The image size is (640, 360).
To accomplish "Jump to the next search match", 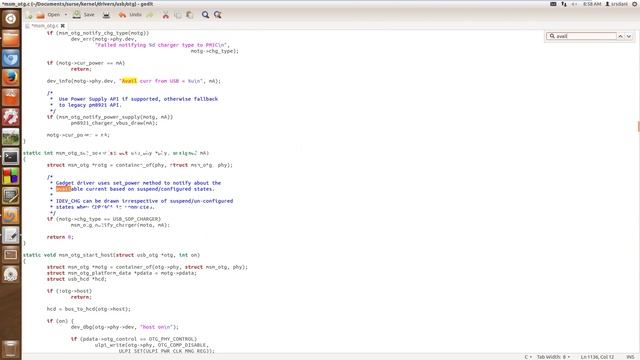I will point(629,36).
